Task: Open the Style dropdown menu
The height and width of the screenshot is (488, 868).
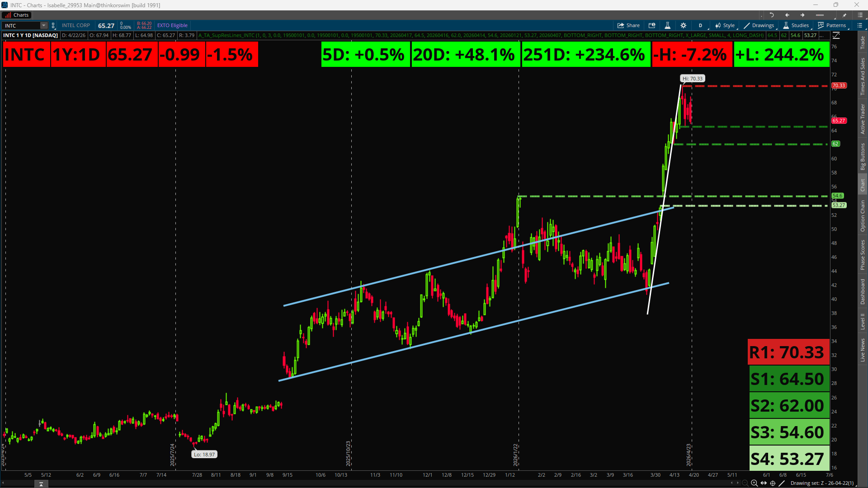Action: pos(725,25)
